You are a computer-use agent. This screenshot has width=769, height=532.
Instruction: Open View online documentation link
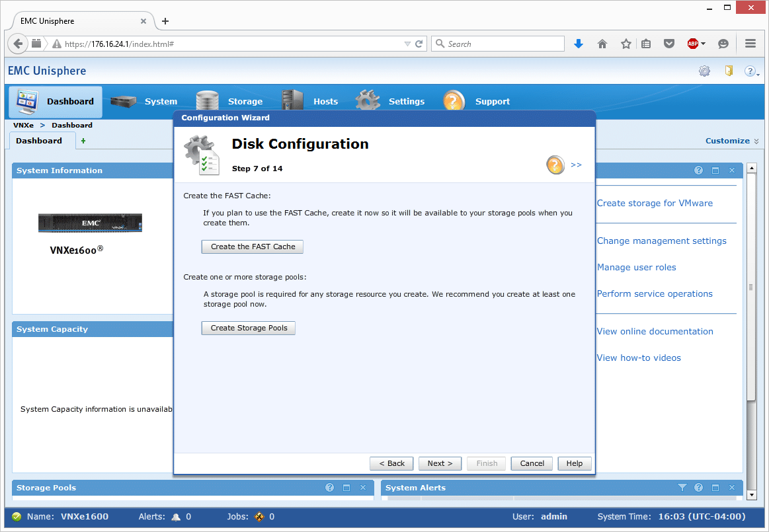[655, 332]
